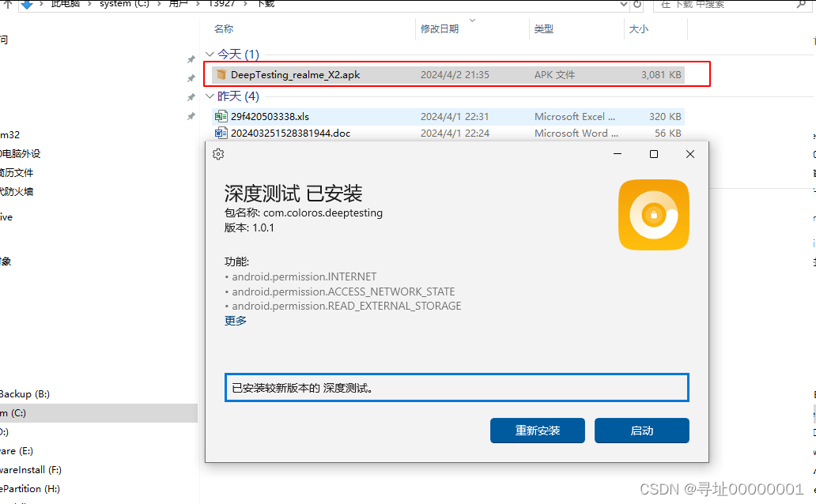Open the (E:) drive in sidebar
This screenshot has height=504, width=816.
coord(17,451)
